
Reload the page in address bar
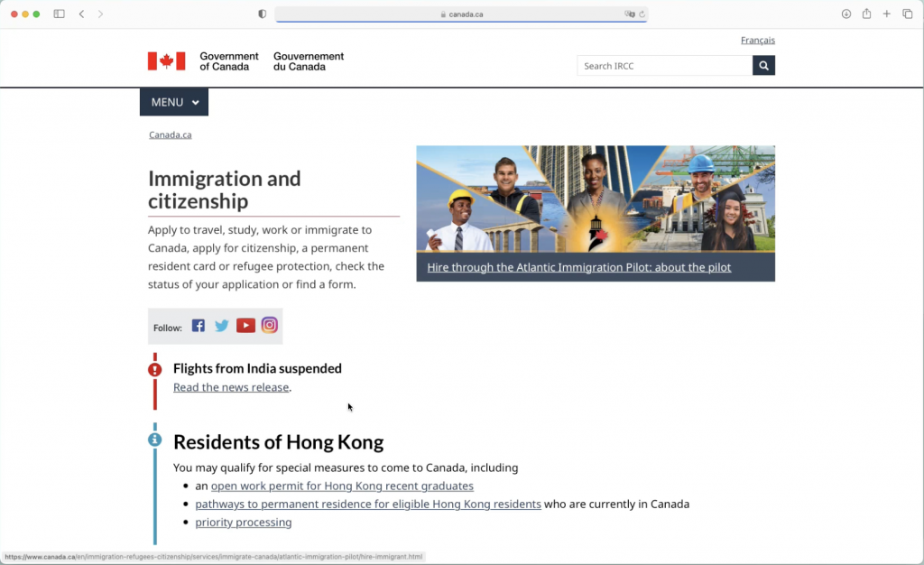tap(642, 14)
